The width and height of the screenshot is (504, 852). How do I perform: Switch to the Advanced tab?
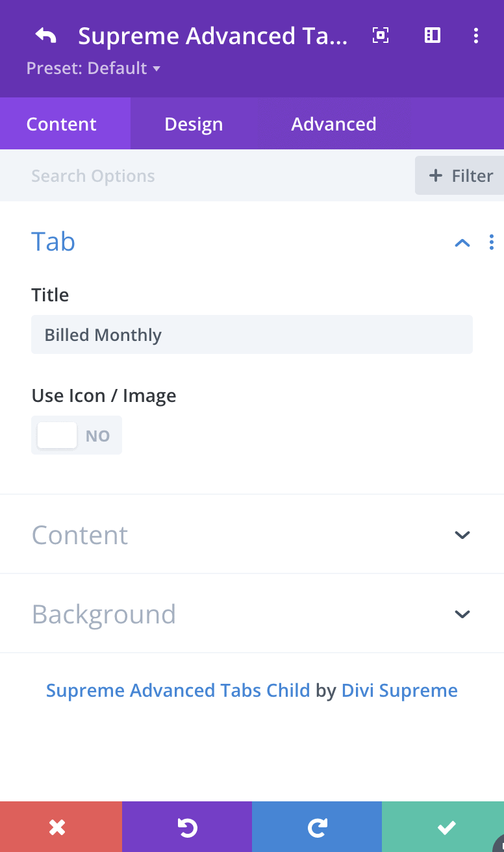click(x=334, y=124)
